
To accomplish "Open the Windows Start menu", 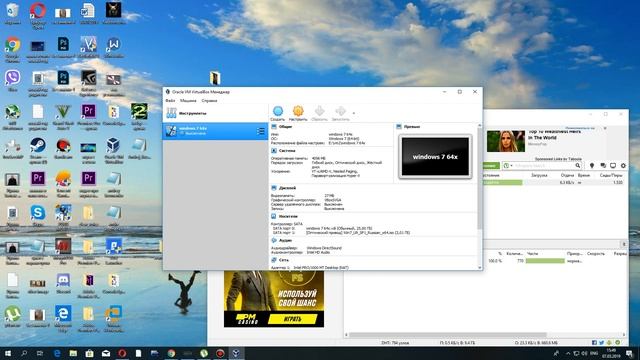I will [8, 353].
